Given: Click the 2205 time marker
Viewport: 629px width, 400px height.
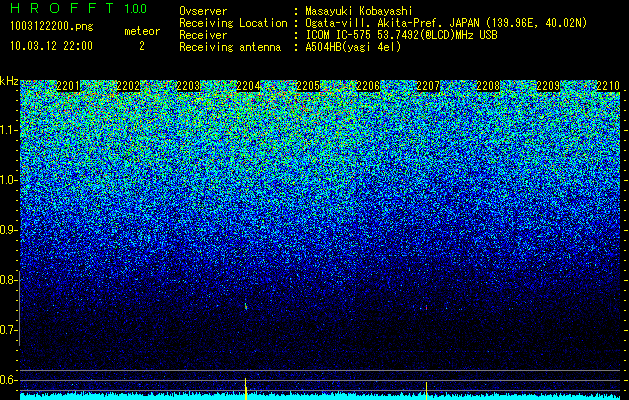Looking at the screenshot, I should pos(308,86).
